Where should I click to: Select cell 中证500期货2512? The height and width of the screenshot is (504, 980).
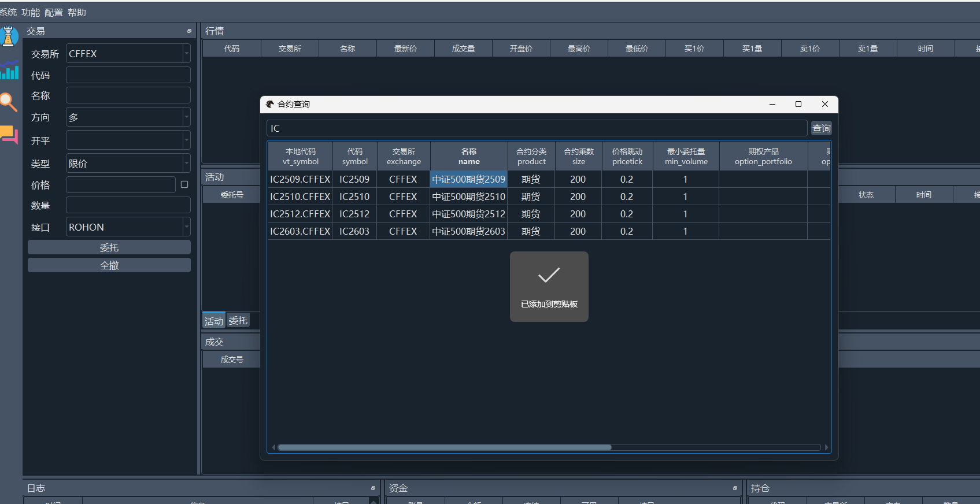[469, 214]
